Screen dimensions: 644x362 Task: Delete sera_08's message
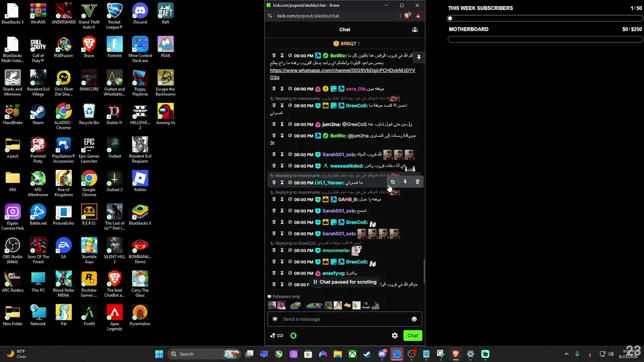click(274, 89)
